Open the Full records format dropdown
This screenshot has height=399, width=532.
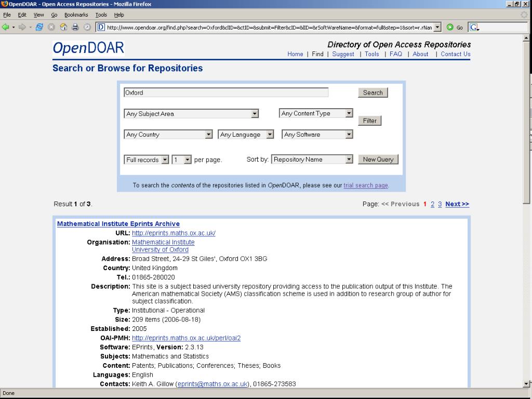pos(146,159)
